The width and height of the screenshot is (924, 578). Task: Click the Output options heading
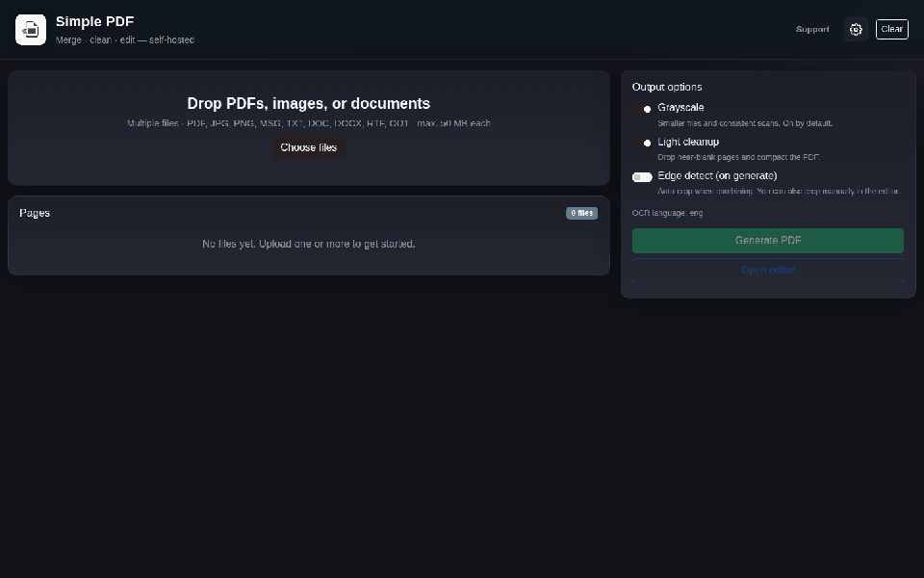click(x=666, y=87)
